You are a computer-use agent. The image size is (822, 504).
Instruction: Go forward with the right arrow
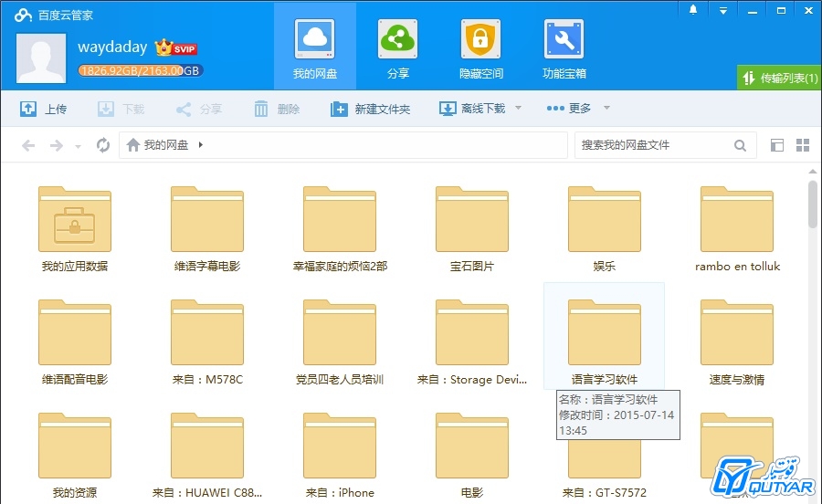pos(56,145)
